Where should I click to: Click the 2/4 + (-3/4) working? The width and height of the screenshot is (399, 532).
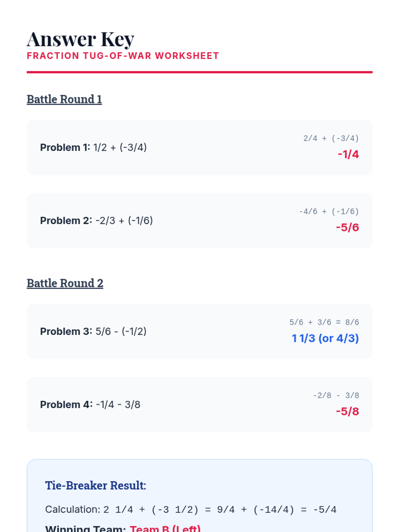point(331,138)
